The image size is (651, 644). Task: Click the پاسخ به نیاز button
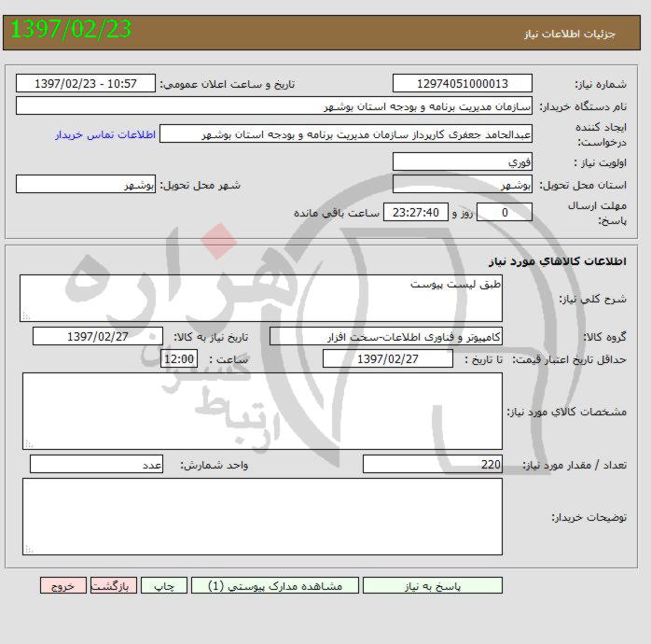click(432, 585)
